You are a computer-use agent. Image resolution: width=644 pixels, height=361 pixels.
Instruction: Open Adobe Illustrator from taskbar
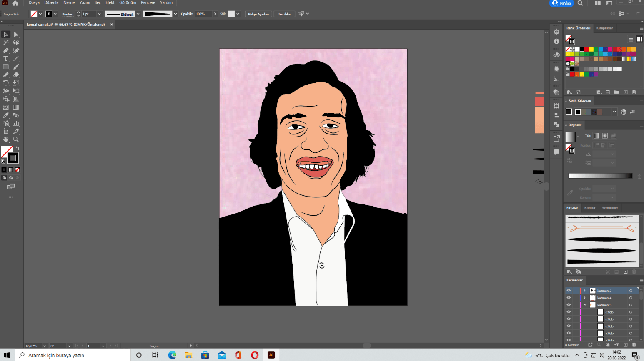click(x=271, y=355)
